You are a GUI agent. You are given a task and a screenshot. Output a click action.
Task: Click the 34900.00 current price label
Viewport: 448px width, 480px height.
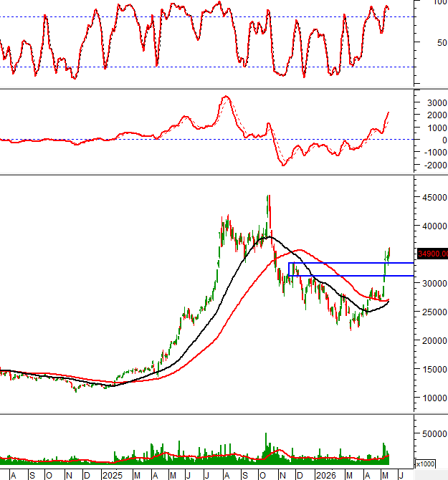(x=432, y=254)
